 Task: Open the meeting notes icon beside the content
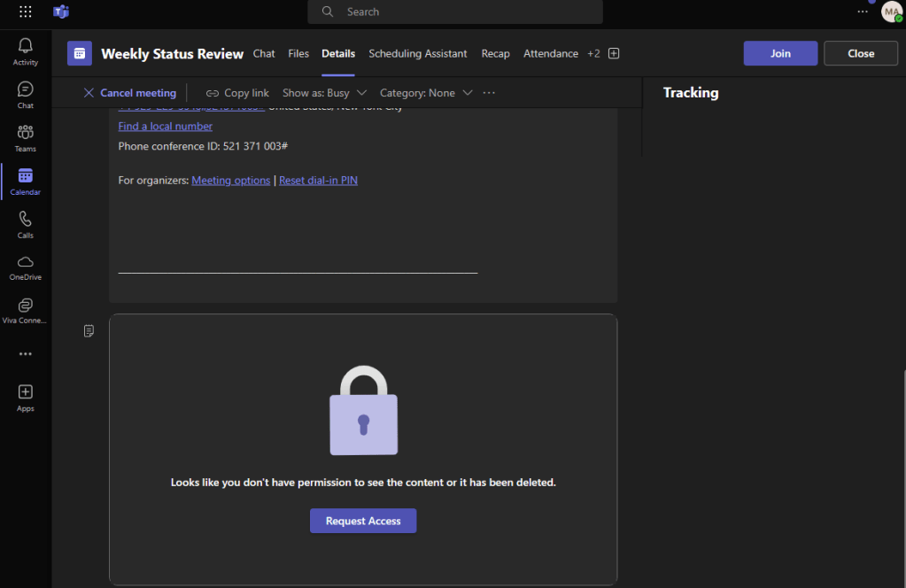(x=89, y=330)
